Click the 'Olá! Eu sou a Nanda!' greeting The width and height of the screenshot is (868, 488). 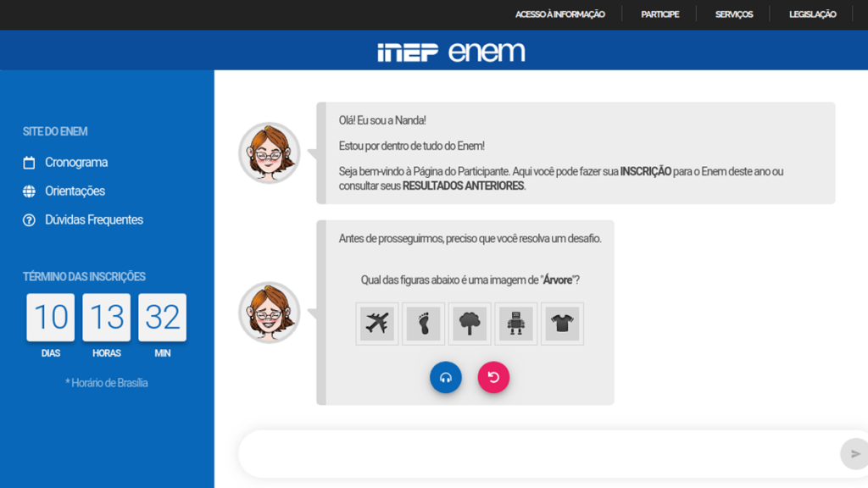[x=382, y=120]
